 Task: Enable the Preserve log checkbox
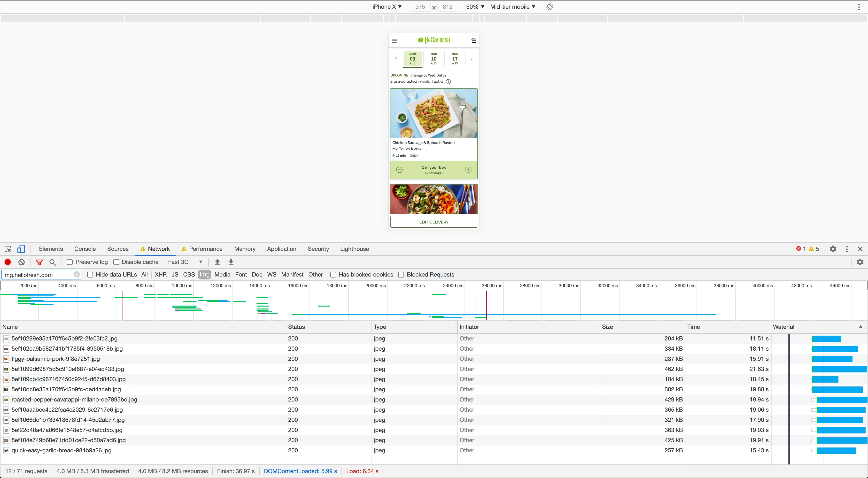[x=70, y=262]
